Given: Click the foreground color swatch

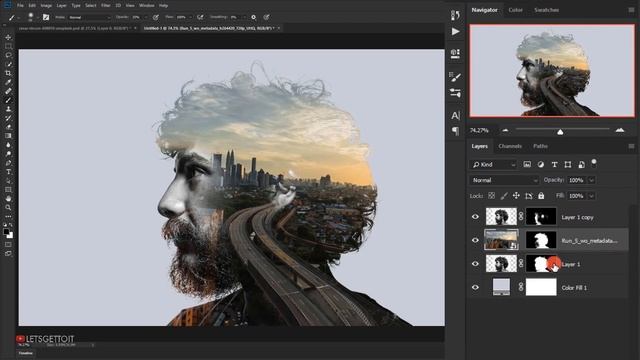Looking at the screenshot, I should pos(6,231).
